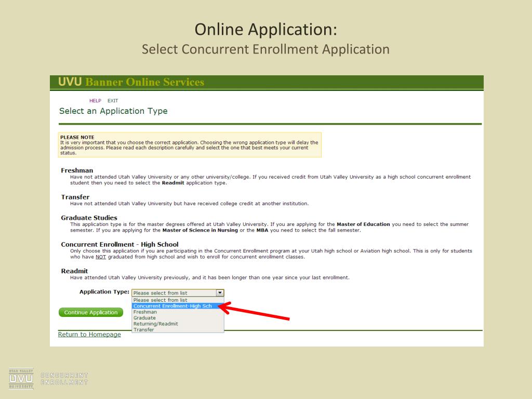The height and width of the screenshot is (399, 532).
Task: Click the PLEASE NOTE notice text
Action: [190, 145]
